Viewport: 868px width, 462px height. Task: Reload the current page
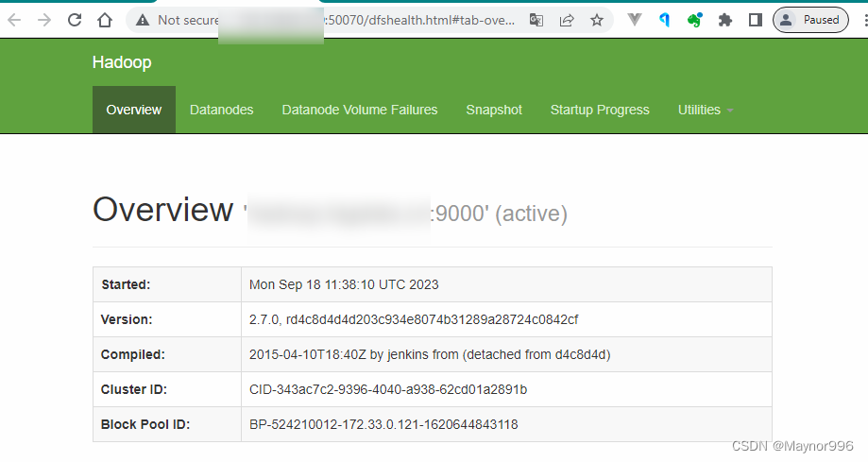pos(75,21)
